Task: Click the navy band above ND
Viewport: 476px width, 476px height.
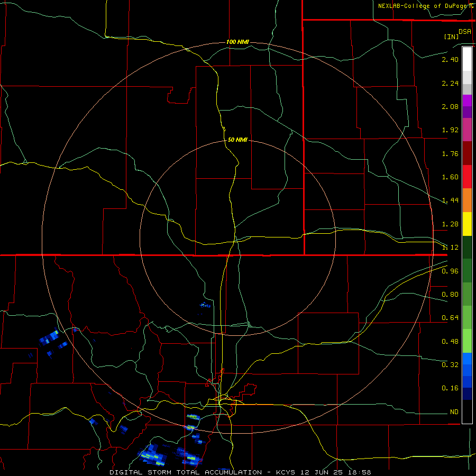Action: (x=467, y=394)
